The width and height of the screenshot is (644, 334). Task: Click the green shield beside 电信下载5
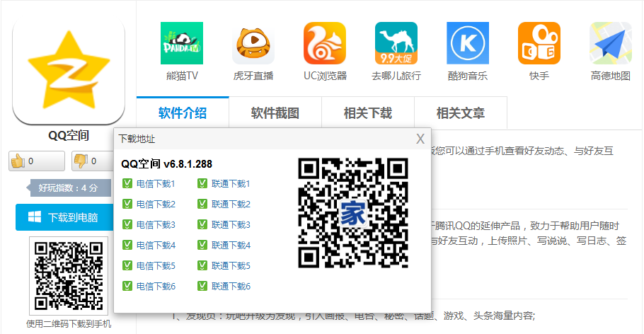[x=127, y=265]
